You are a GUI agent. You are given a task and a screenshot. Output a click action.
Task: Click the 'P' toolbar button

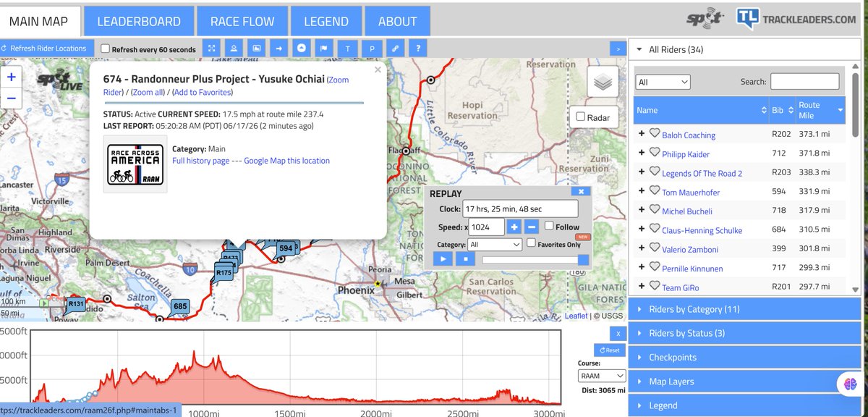[x=372, y=49]
